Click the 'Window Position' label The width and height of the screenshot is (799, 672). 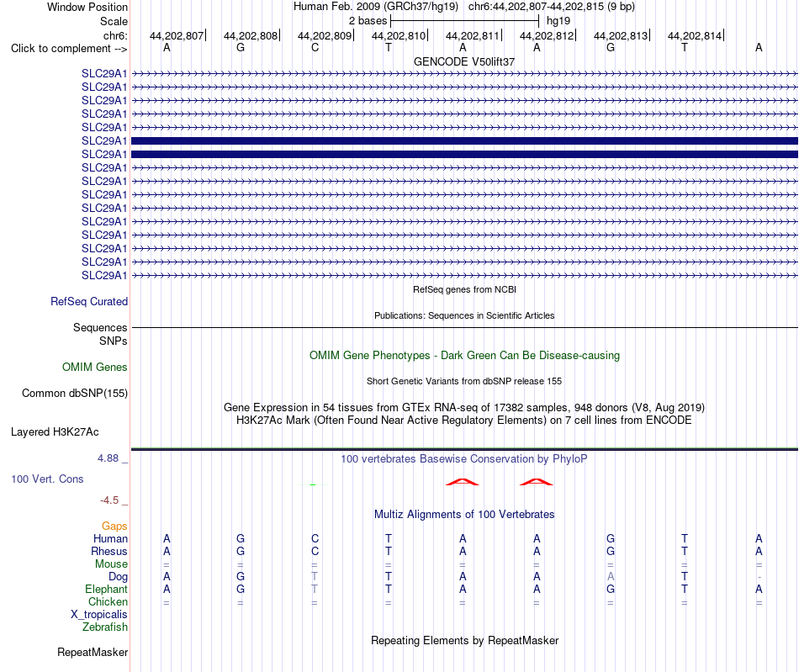pos(87,7)
